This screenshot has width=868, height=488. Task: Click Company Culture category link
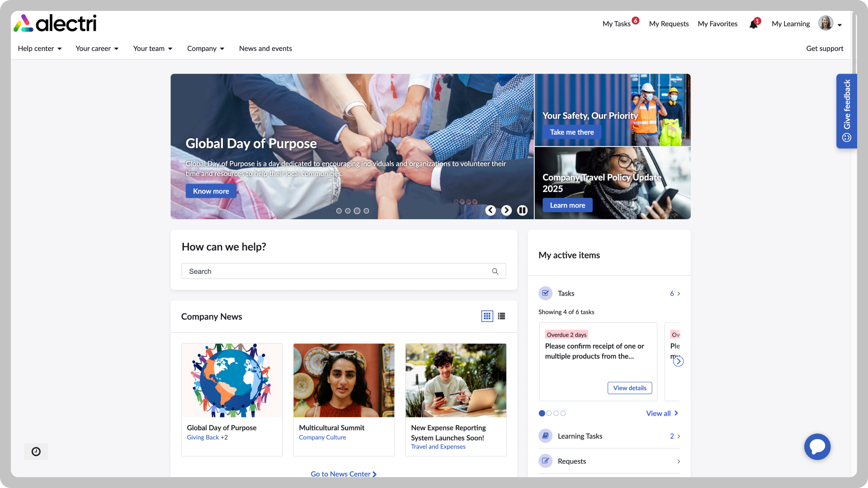[322, 437]
